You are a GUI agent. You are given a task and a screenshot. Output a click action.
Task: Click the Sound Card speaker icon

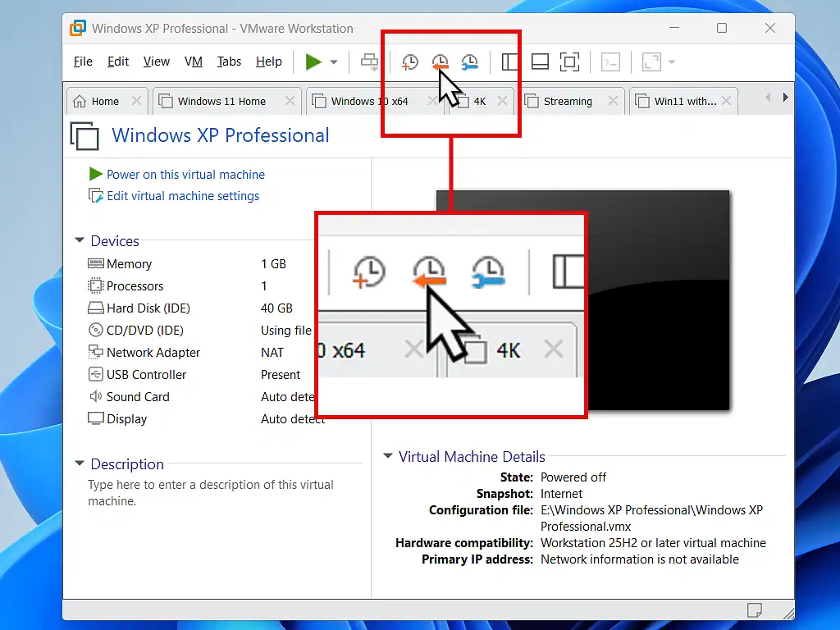(95, 396)
